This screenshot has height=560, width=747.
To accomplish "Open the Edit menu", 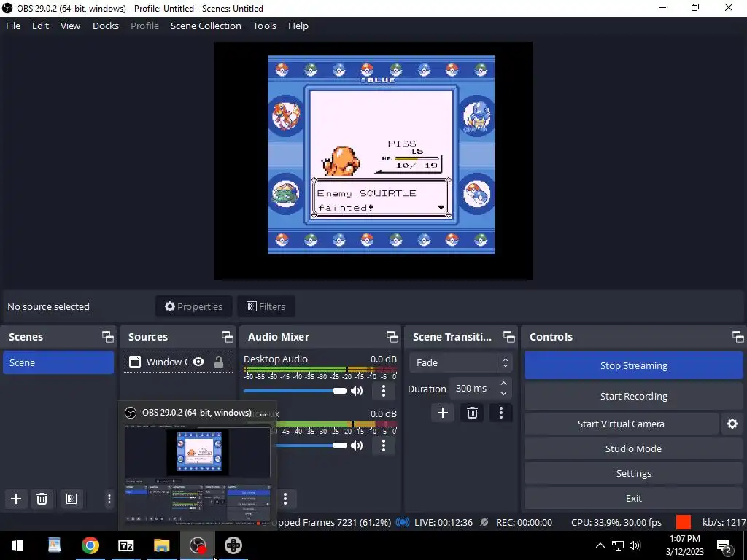I will [x=41, y=26].
